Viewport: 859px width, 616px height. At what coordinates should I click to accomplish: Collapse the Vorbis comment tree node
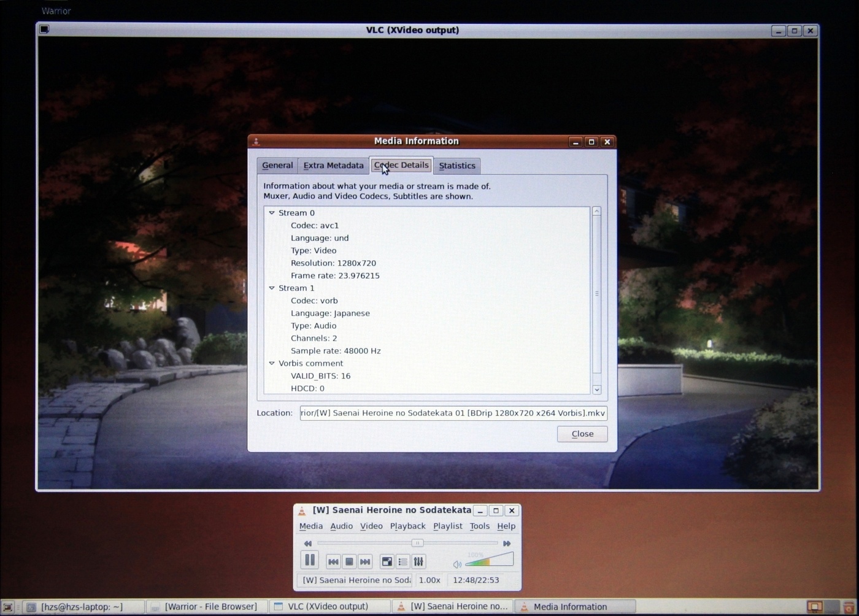(x=272, y=363)
